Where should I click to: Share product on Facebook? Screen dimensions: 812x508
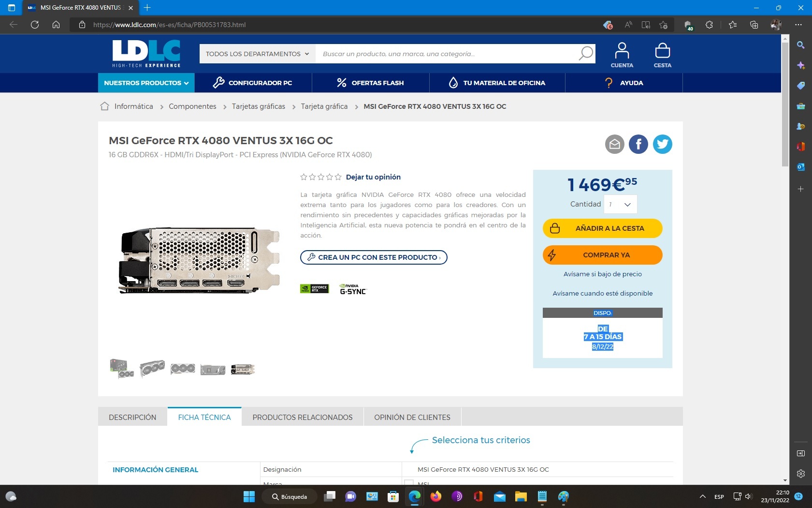tap(638, 144)
